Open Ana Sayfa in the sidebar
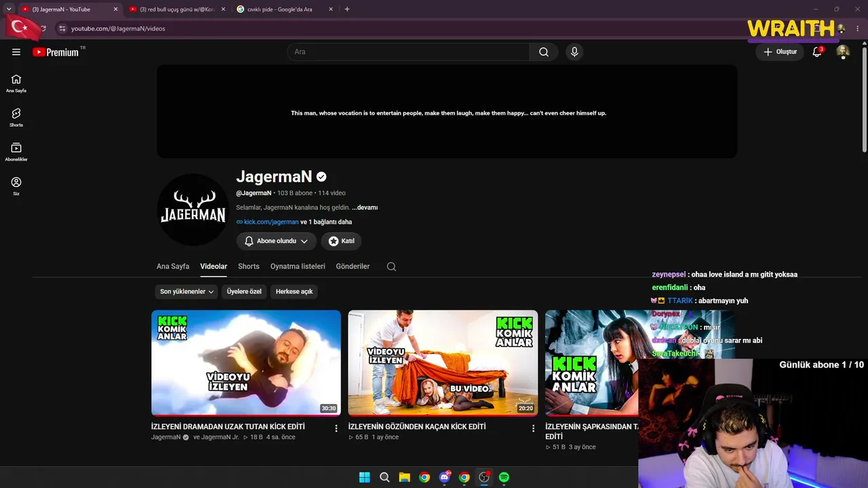 pos(16,83)
